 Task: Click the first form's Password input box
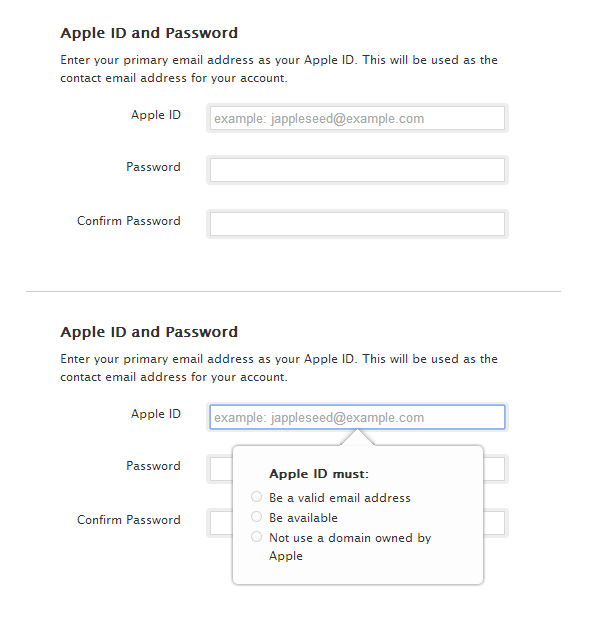coord(357,170)
